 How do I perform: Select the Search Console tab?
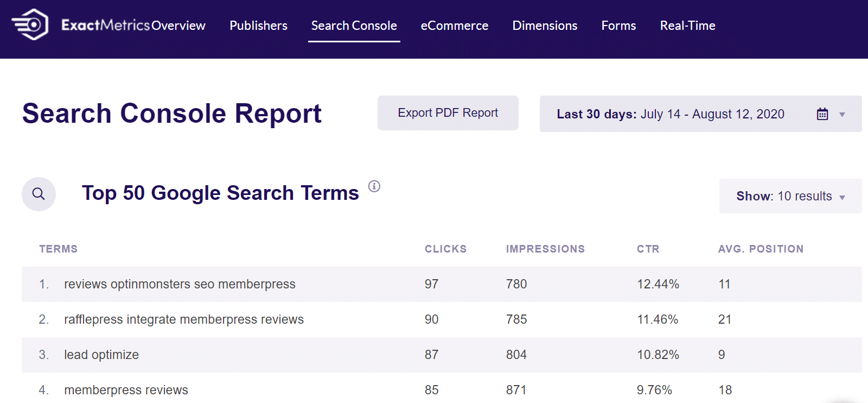[x=354, y=26]
